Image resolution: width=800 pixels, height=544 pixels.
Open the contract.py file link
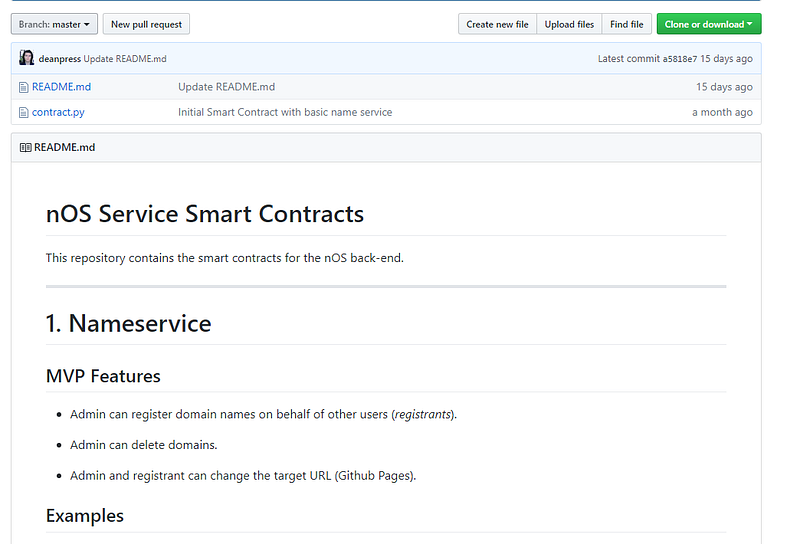coord(59,112)
